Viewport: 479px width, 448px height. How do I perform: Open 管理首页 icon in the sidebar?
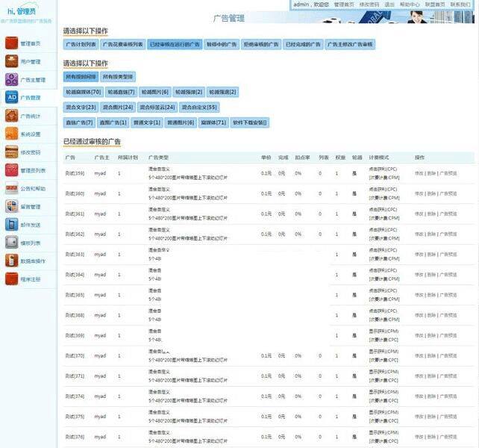pyautogui.click(x=12, y=43)
